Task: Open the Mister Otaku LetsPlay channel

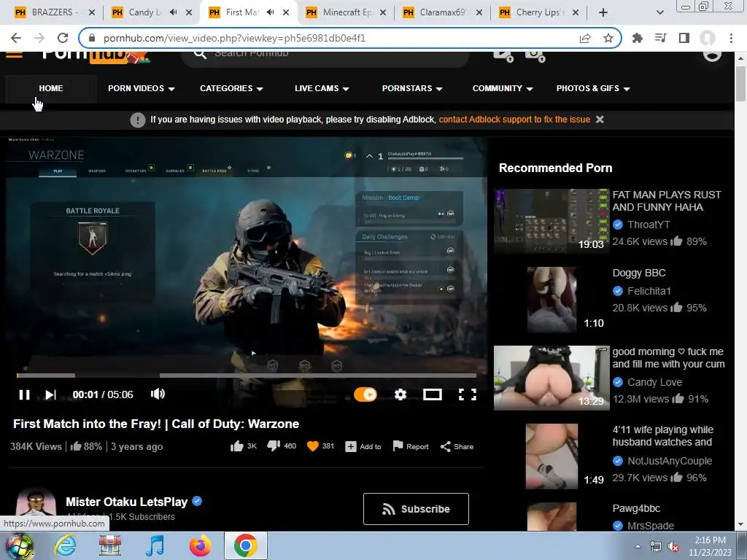Action: (127, 502)
